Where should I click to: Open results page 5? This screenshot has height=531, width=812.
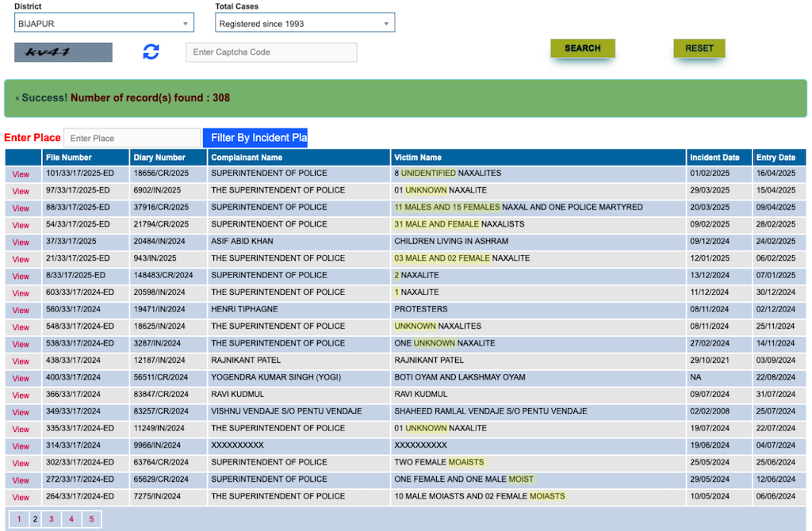[91, 519]
